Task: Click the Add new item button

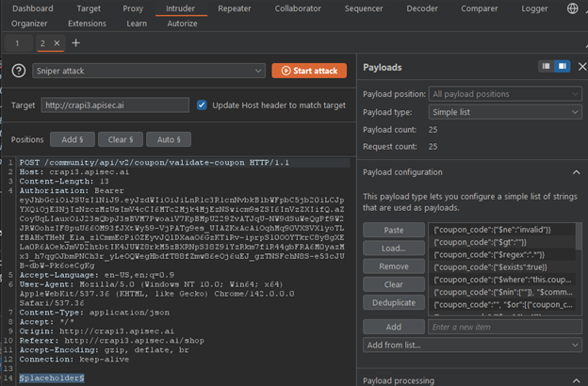Action: [394, 327]
